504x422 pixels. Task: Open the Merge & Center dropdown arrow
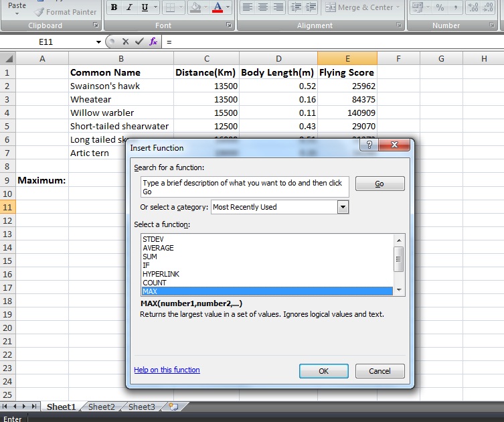click(398, 7)
